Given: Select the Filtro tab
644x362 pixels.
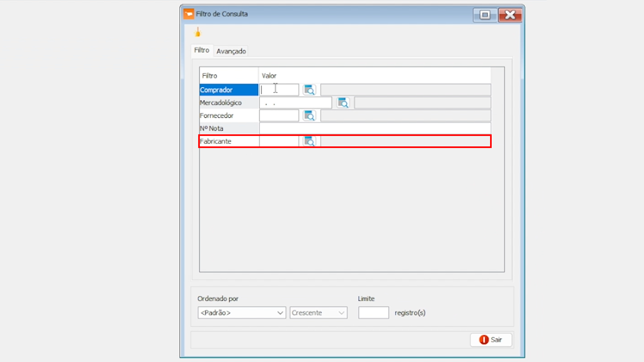Looking at the screenshot, I should click(x=202, y=50).
